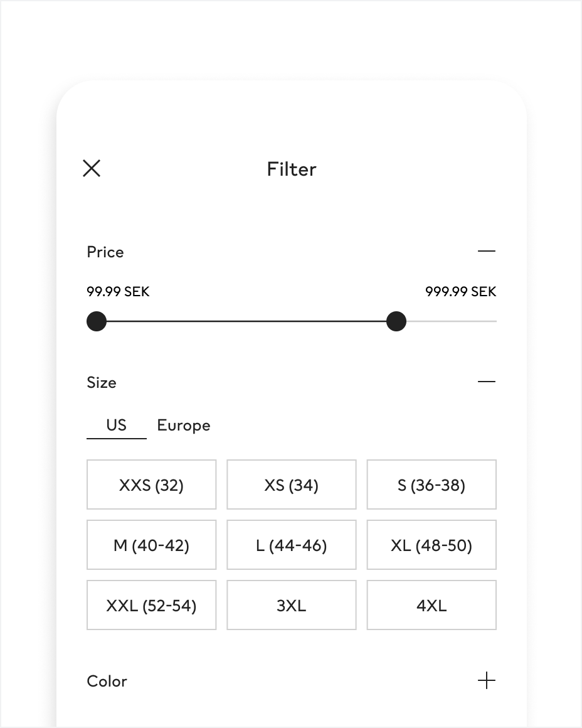Select size S (36-38)
This screenshot has width=582, height=728.
coord(431,484)
